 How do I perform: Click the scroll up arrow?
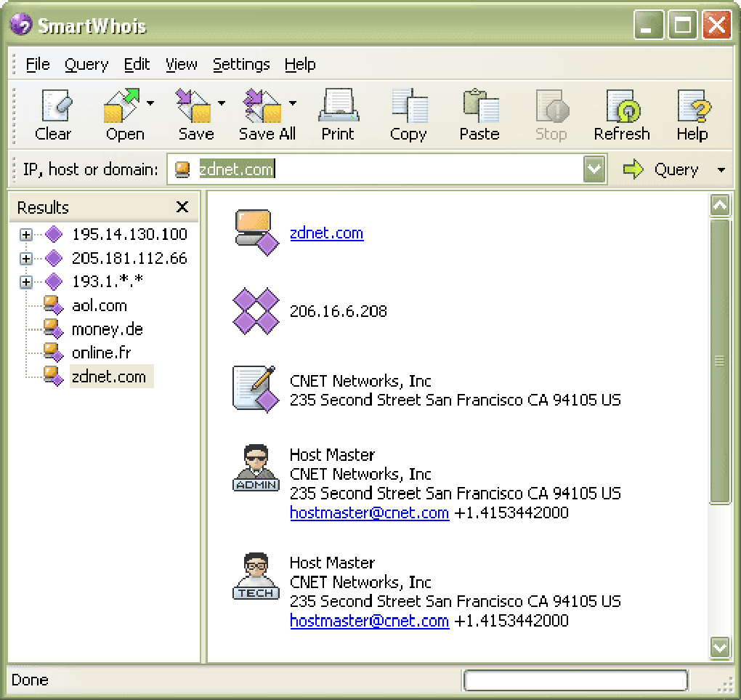click(720, 205)
